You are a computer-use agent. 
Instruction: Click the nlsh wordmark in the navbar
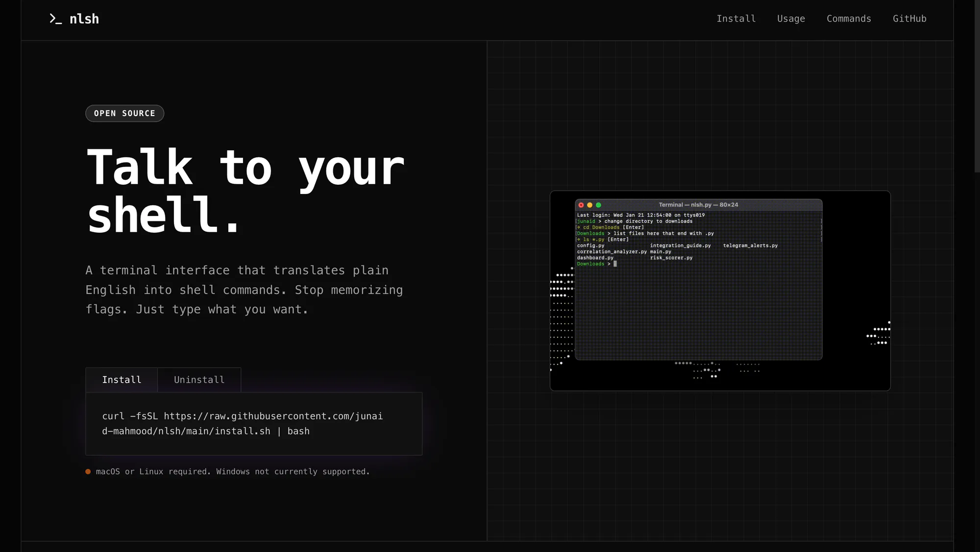pyautogui.click(x=84, y=19)
